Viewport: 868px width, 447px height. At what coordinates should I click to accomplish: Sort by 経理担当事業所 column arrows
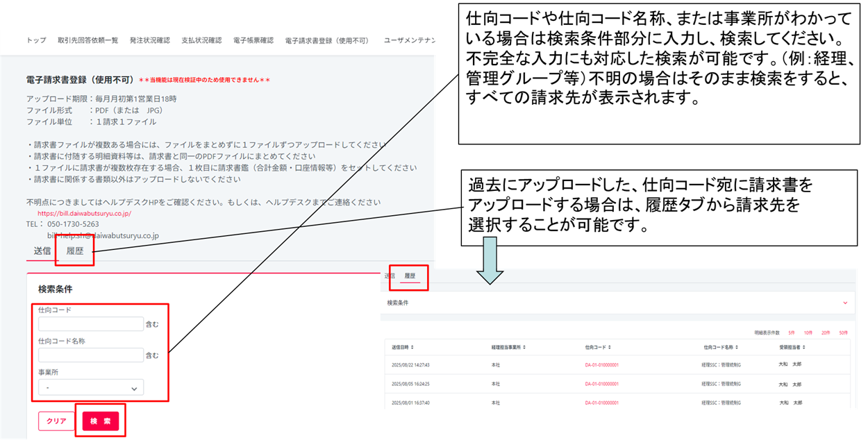[x=524, y=347]
